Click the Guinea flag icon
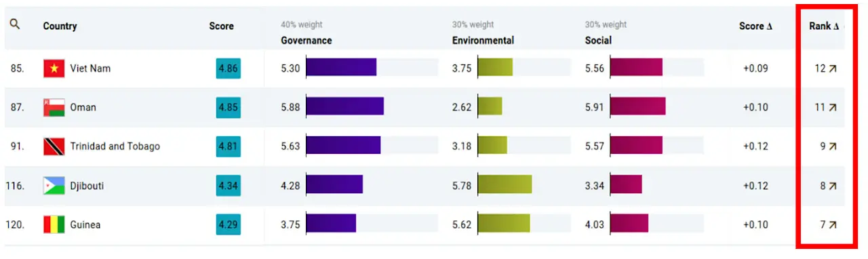Screen dimensions: 868x259 click(x=54, y=224)
